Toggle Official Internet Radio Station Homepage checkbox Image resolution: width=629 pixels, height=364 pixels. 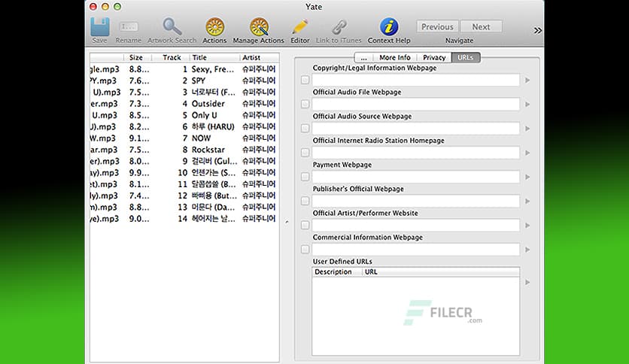[x=305, y=153]
